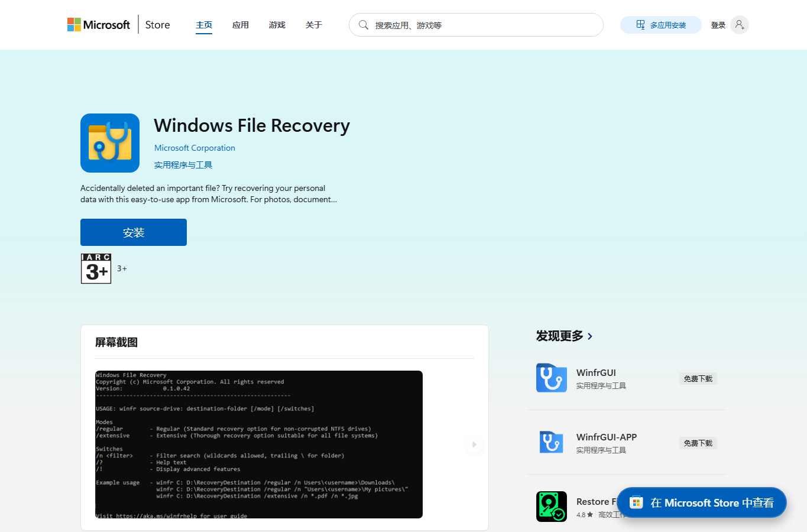
Task: Click the 3+ age rating text
Action: [x=122, y=268]
